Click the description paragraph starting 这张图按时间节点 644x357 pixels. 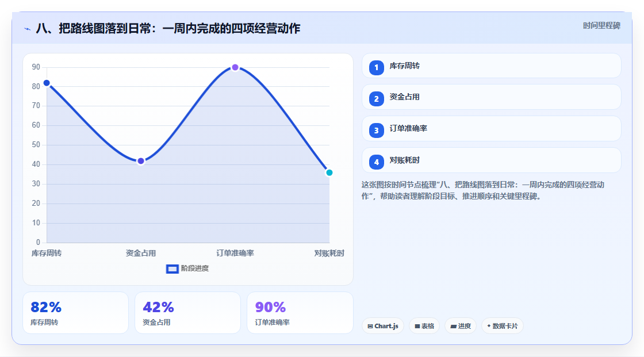[x=482, y=191]
